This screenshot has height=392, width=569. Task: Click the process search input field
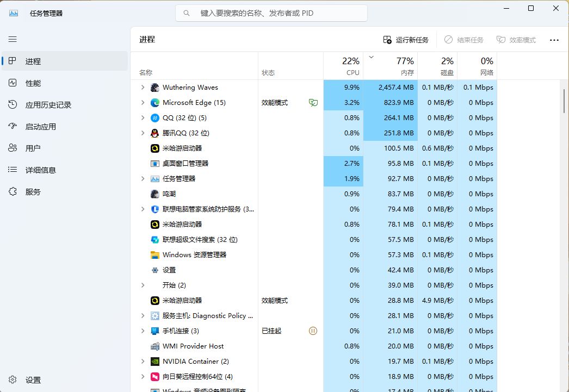271,13
